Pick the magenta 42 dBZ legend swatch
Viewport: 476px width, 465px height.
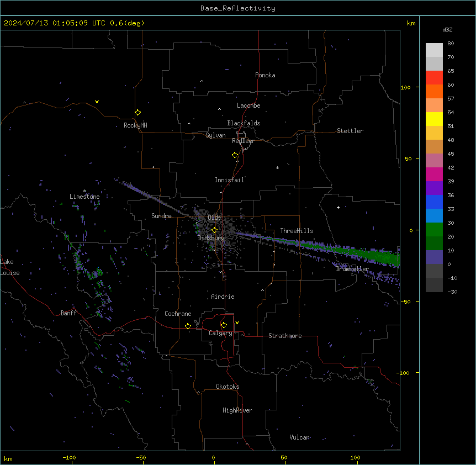(x=434, y=174)
